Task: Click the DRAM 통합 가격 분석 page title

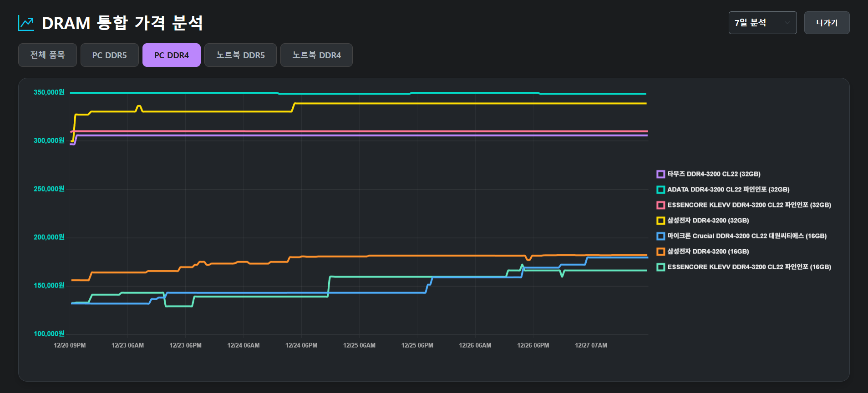Action: (122, 23)
